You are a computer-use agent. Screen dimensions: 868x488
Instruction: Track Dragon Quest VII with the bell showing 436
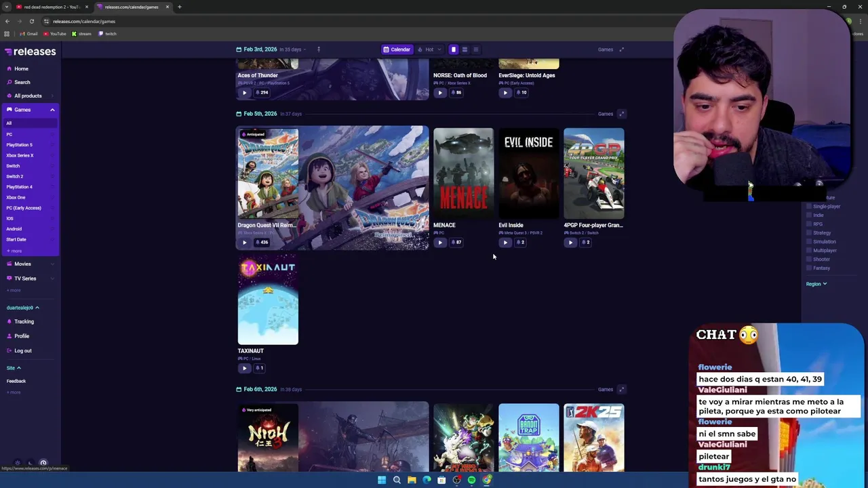point(261,242)
